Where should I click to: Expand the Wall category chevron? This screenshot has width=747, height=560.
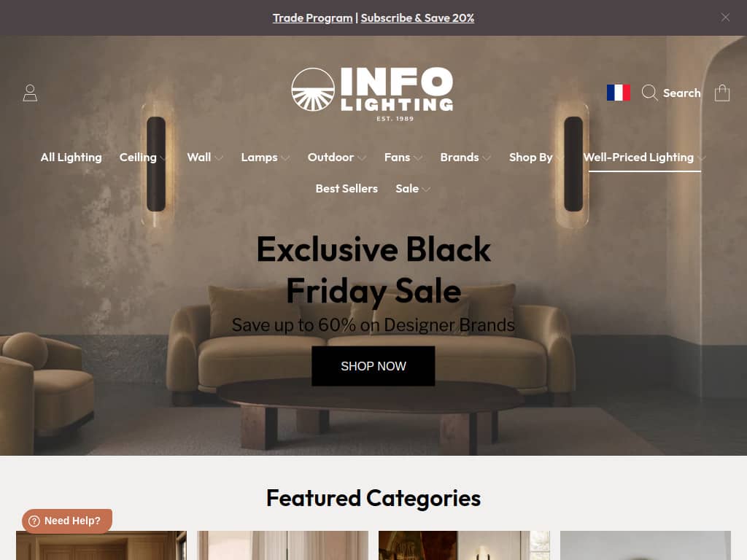pos(218,157)
